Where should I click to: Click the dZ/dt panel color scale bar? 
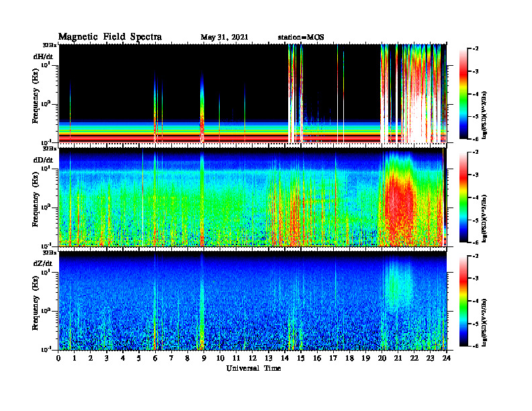coord(463,301)
